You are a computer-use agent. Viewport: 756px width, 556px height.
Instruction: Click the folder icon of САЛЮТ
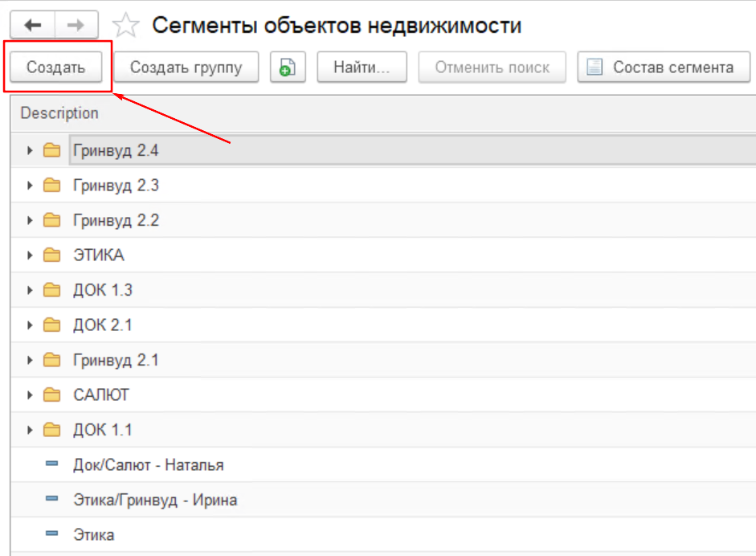(52, 395)
